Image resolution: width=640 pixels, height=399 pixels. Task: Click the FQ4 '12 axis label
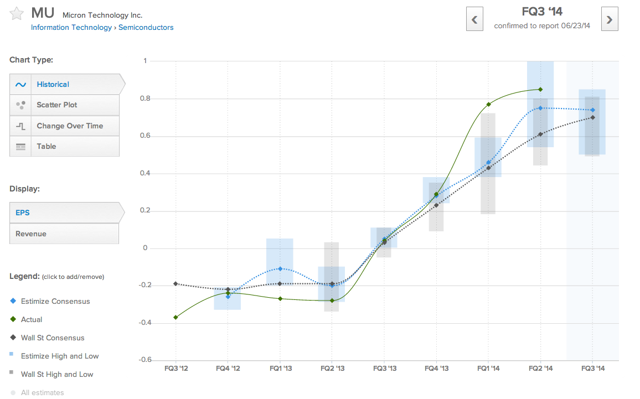(228, 368)
